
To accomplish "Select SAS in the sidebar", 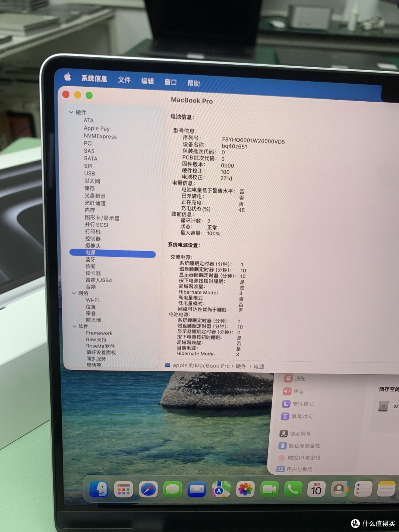I will [89, 151].
